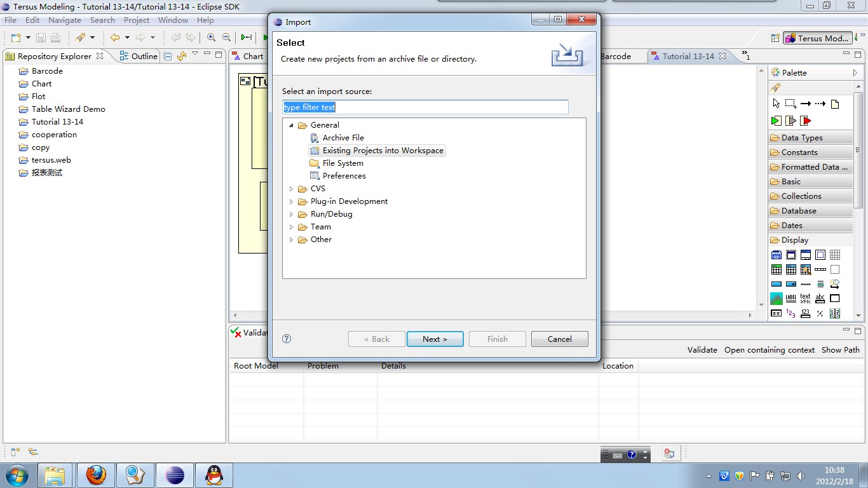The image size is (868, 488).
Task: Click the type filter text field
Action: [x=425, y=107]
